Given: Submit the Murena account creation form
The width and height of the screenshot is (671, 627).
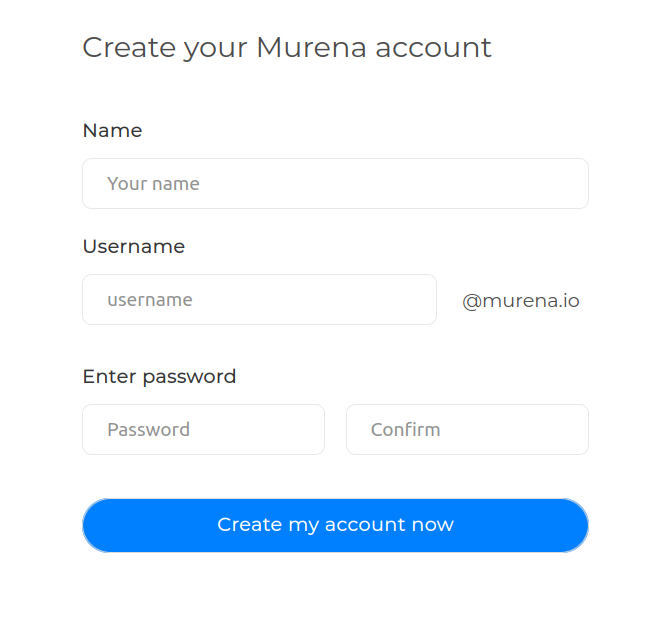Looking at the screenshot, I should pos(335,525).
